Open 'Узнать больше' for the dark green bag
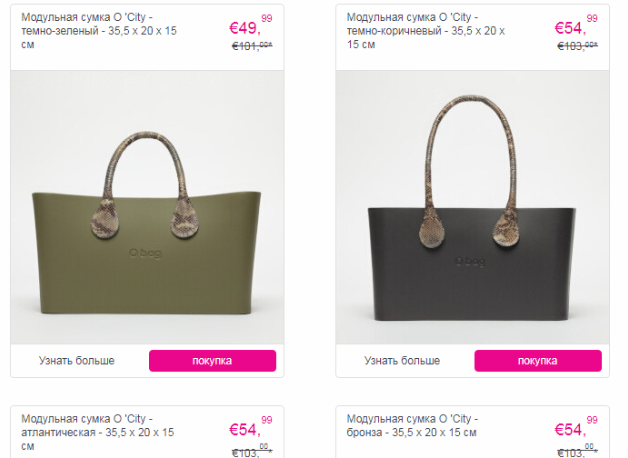 pos(76,361)
